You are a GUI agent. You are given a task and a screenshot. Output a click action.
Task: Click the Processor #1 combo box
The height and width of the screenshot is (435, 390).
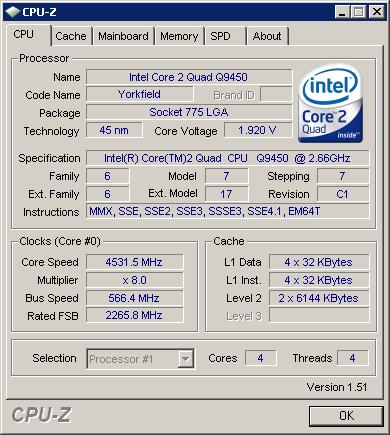[140, 359]
